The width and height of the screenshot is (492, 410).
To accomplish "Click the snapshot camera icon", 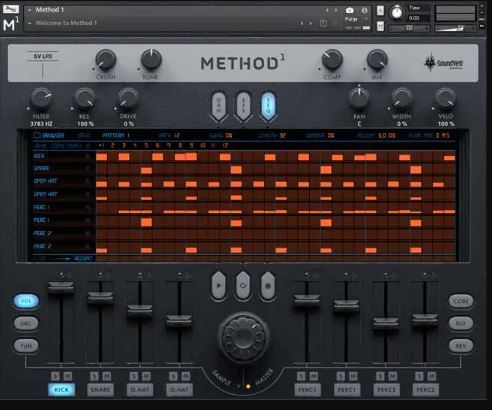I will pos(349,10).
